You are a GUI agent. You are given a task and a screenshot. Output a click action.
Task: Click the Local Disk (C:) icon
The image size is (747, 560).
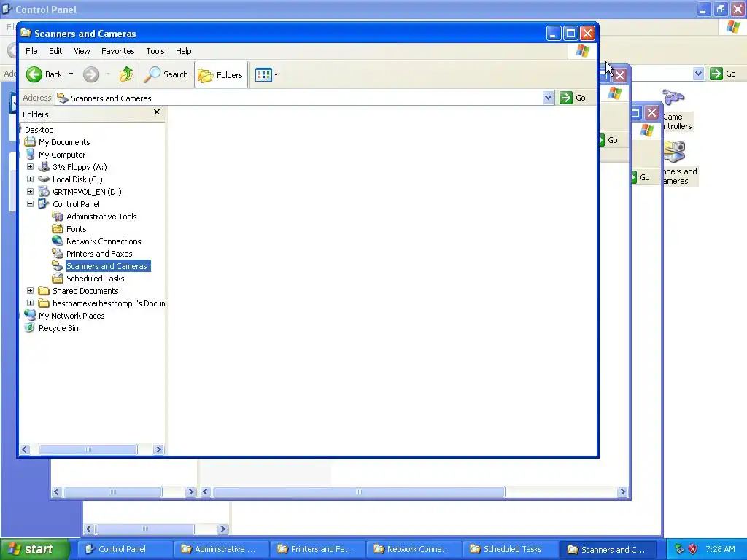tap(44, 179)
